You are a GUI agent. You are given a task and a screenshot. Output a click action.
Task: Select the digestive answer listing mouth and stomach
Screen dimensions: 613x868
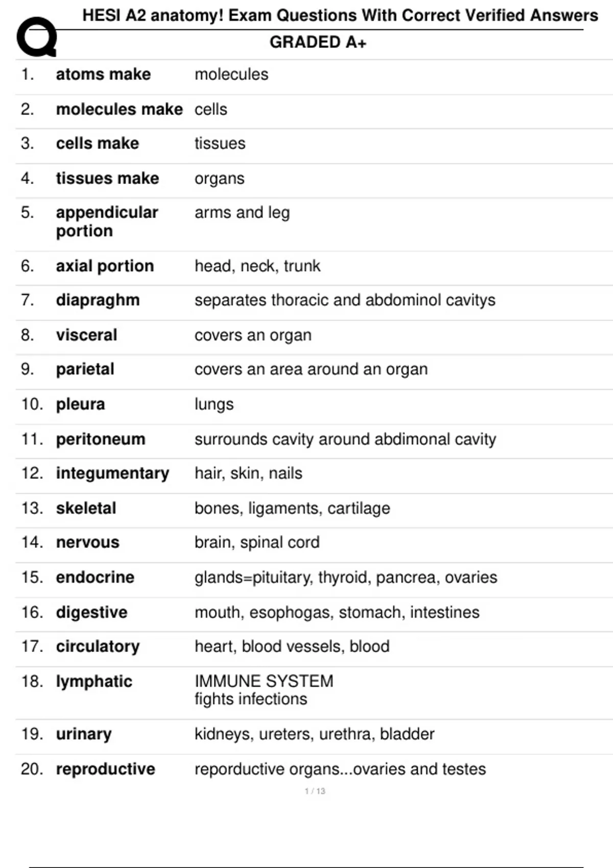point(337,612)
